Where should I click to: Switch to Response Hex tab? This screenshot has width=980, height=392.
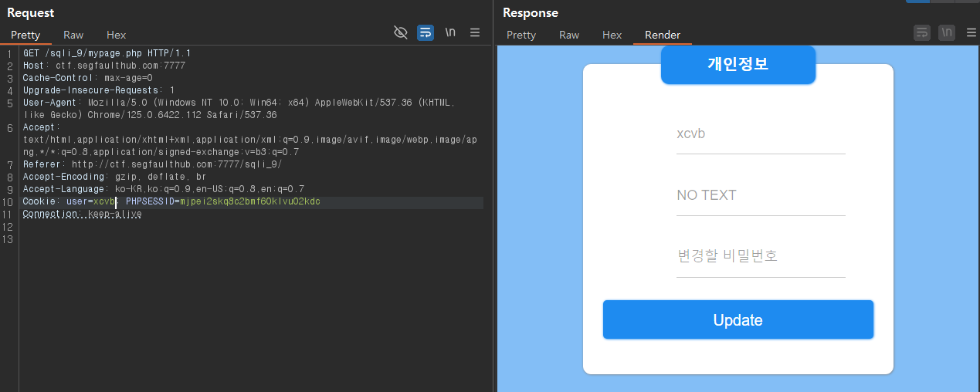click(612, 35)
